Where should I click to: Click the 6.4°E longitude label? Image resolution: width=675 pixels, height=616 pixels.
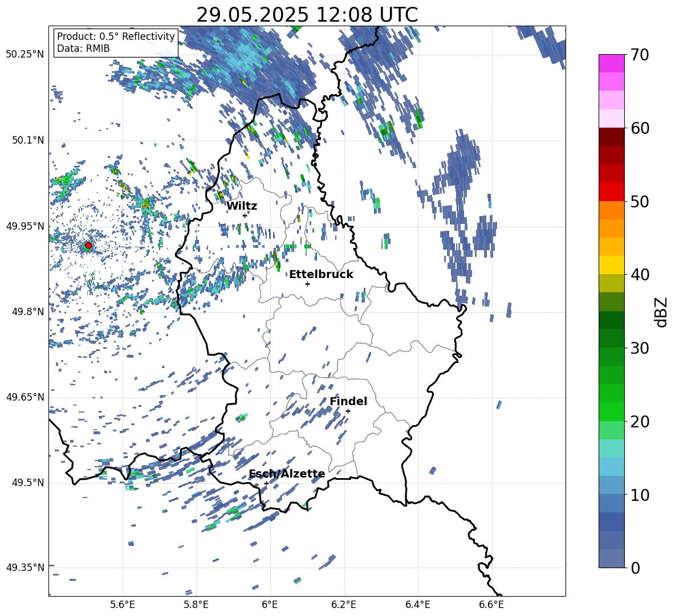click(x=417, y=605)
